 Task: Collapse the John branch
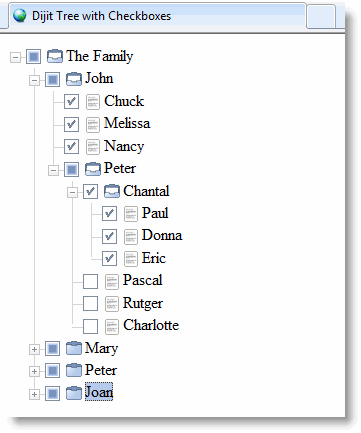pyautogui.click(x=34, y=80)
